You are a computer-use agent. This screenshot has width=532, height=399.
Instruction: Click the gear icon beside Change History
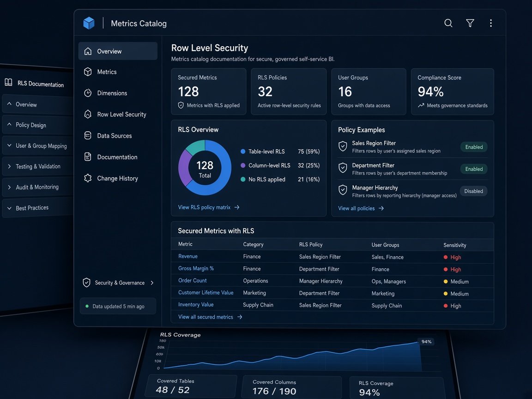(88, 178)
